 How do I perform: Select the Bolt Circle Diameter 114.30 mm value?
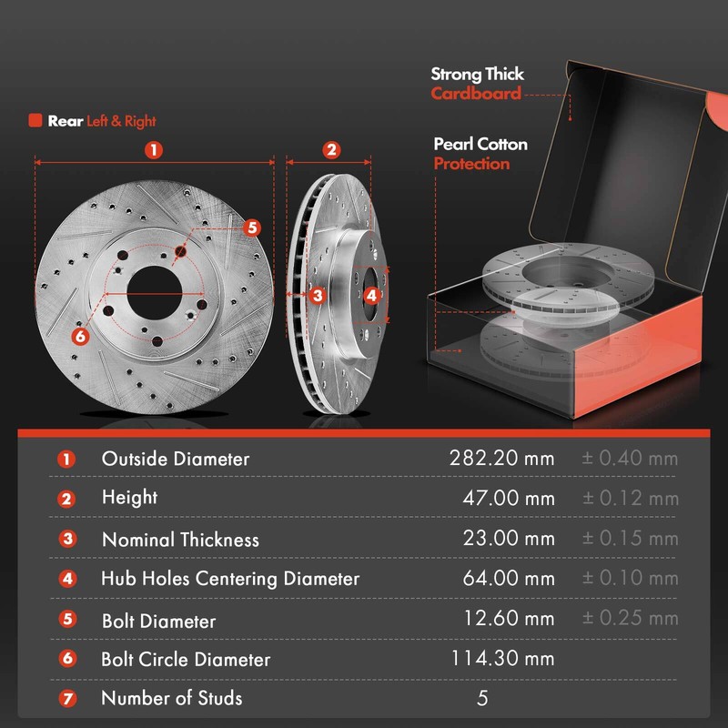(x=503, y=658)
